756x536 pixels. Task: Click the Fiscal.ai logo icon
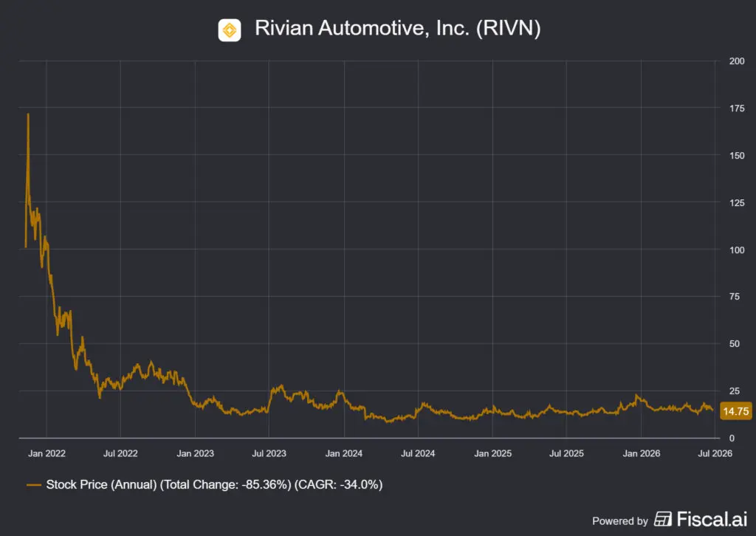point(663,519)
